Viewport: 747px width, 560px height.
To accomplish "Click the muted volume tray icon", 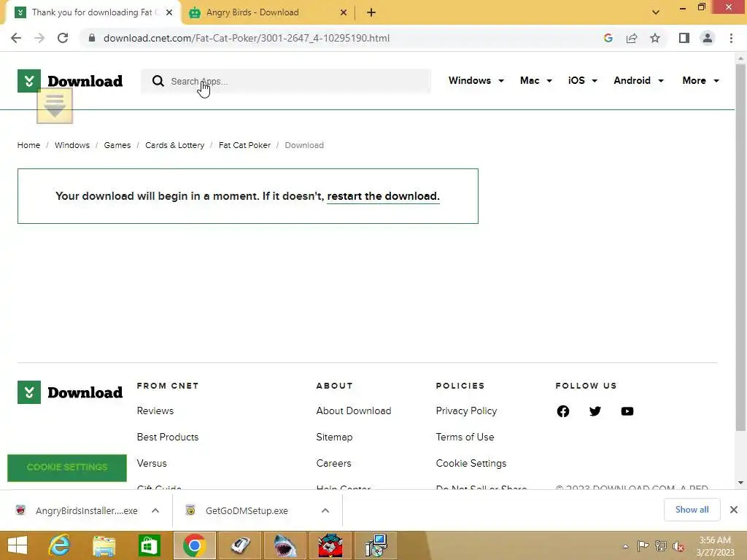I will click(x=678, y=546).
